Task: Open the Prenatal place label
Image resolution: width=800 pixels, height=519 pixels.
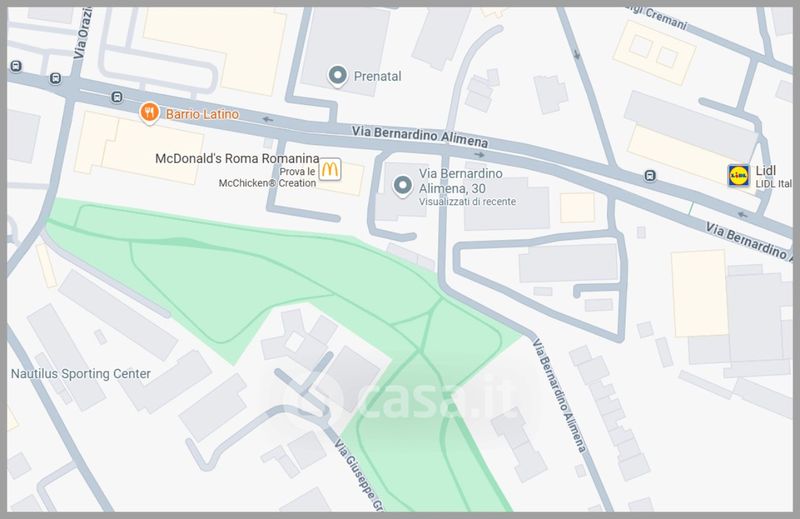Action: click(378, 76)
